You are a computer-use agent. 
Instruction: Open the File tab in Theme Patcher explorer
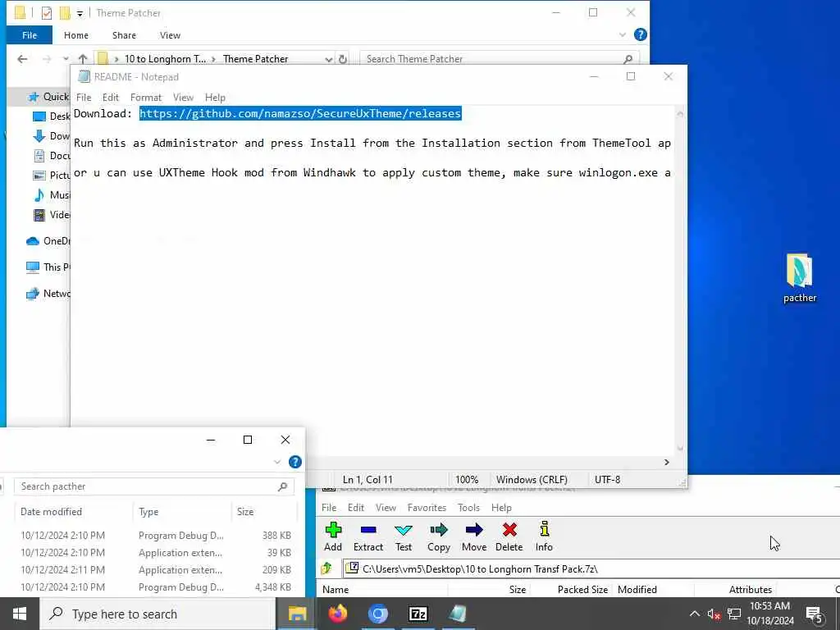click(30, 35)
